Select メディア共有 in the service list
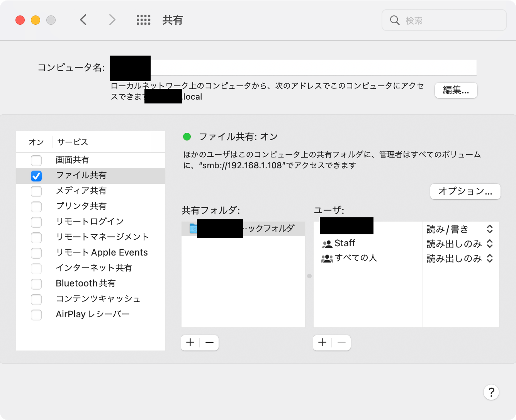516x420 pixels. coord(81,191)
